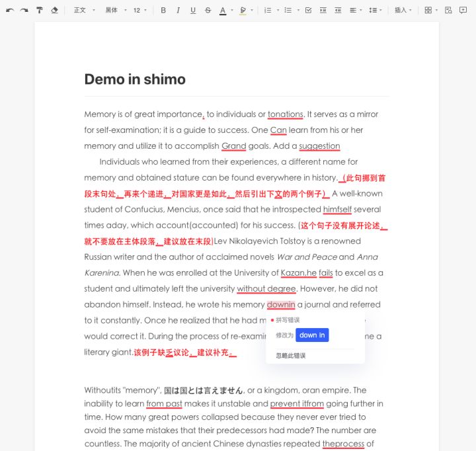
Task: Select the flagged phrase 'prevent itfrom'
Action: click(x=297, y=403)
